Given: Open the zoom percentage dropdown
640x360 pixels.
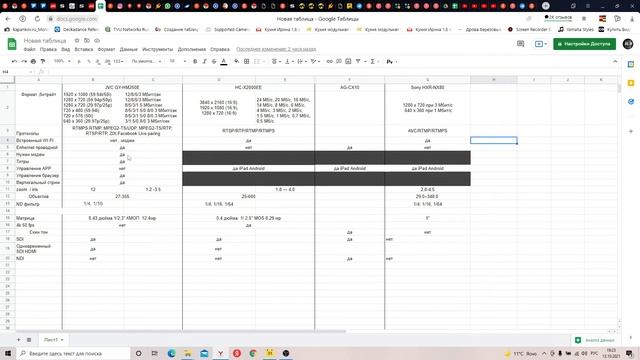Looking at the screenshot, I should click(x=62, y=62).
